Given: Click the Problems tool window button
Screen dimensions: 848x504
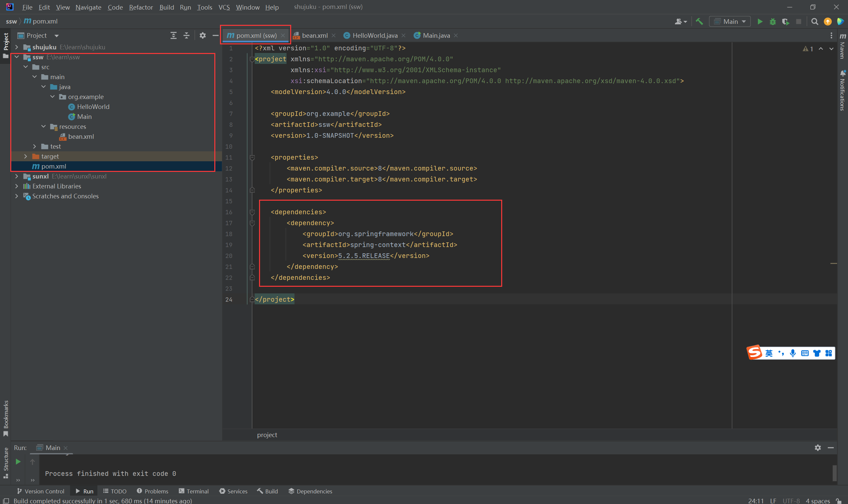Looking at the screenshot, I should [153, 491].
